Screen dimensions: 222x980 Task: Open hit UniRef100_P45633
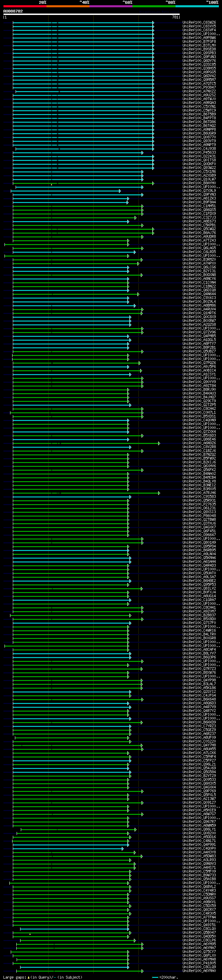click(199, 153)
